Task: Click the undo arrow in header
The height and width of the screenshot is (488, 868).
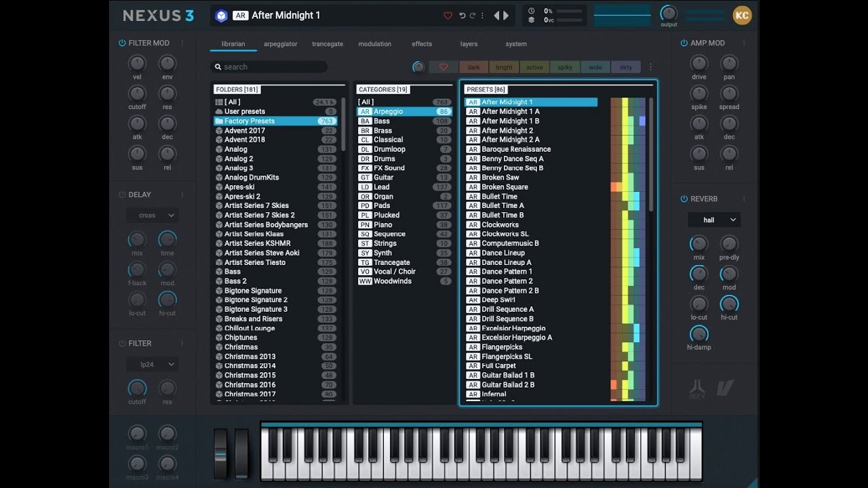Action: 462,16
